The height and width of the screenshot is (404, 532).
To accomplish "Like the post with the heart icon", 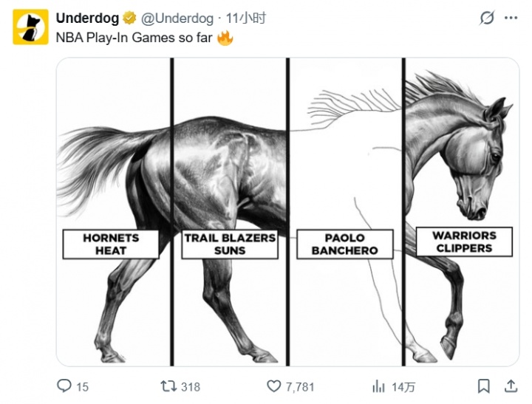I will pos(274,386).
